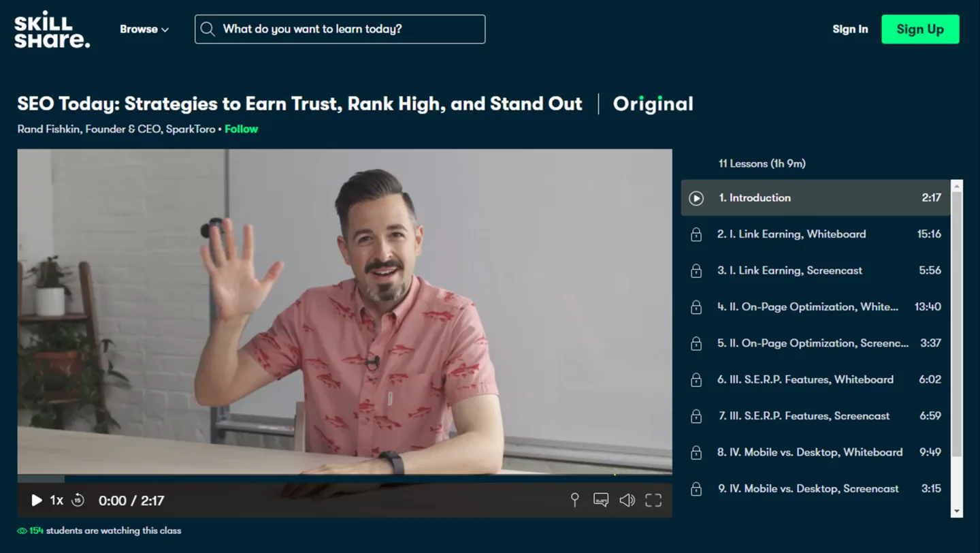
Task: Toggle the lock on lesson 9 Mobile Screencast
Action: coord(696,488)
